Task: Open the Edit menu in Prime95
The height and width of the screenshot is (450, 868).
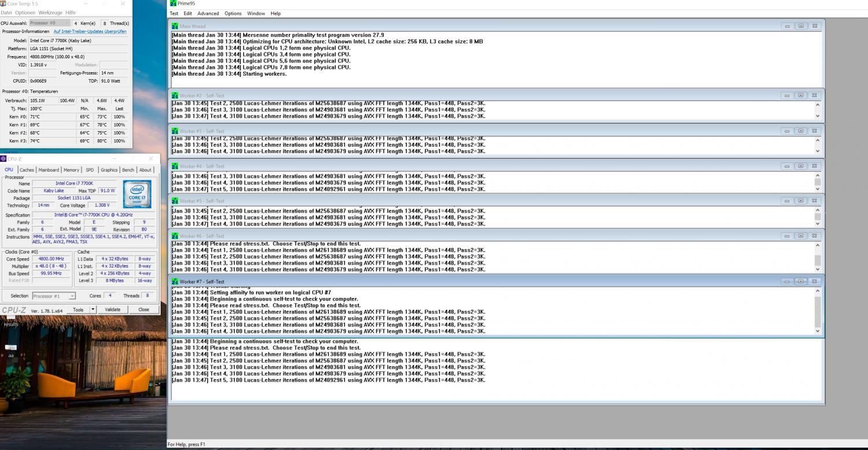Action: pos(188,13)
